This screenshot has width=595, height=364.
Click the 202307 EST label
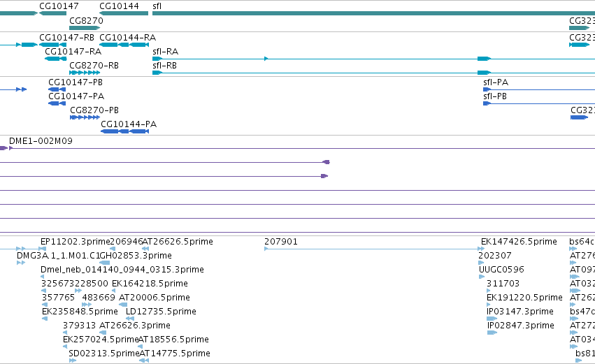point(495,256)
